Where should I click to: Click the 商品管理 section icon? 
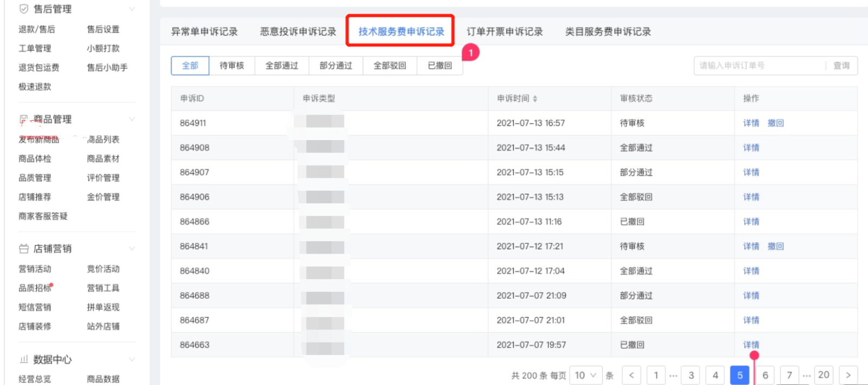pos(24,119)
